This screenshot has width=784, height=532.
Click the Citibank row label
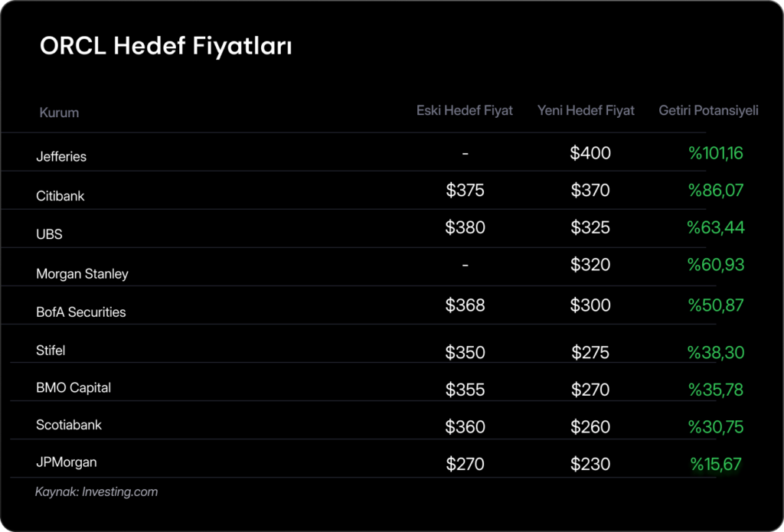coord(60,196)
